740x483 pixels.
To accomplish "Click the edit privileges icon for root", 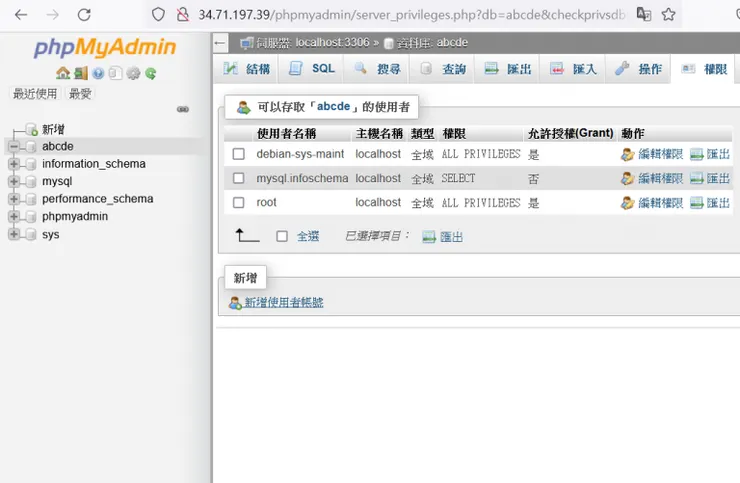I will point(627,203).
